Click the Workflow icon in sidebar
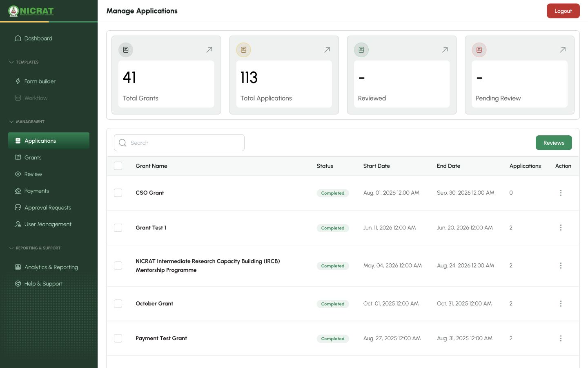 pos(18,98)
